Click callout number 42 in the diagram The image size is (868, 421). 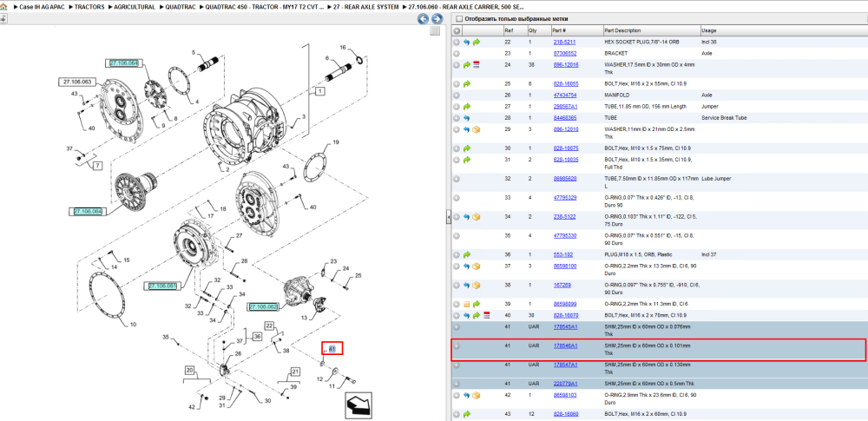[x=192, y=406]
